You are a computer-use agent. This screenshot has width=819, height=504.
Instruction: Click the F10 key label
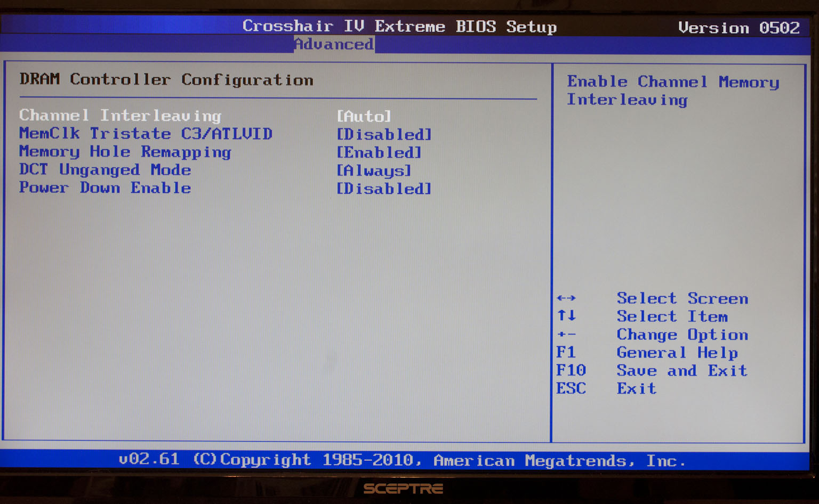571,370
